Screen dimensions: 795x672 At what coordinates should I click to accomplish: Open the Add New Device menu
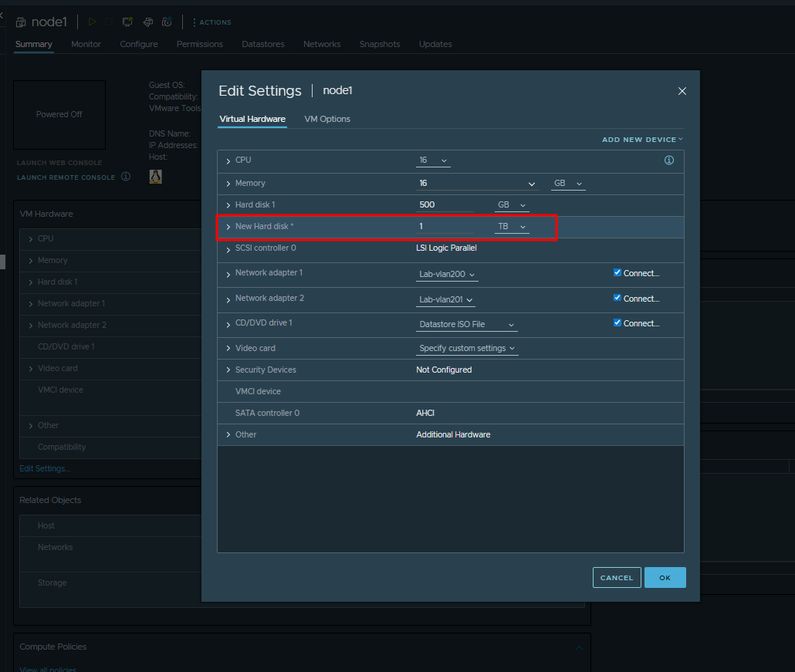pyautogui.click(x=642, y=140)
